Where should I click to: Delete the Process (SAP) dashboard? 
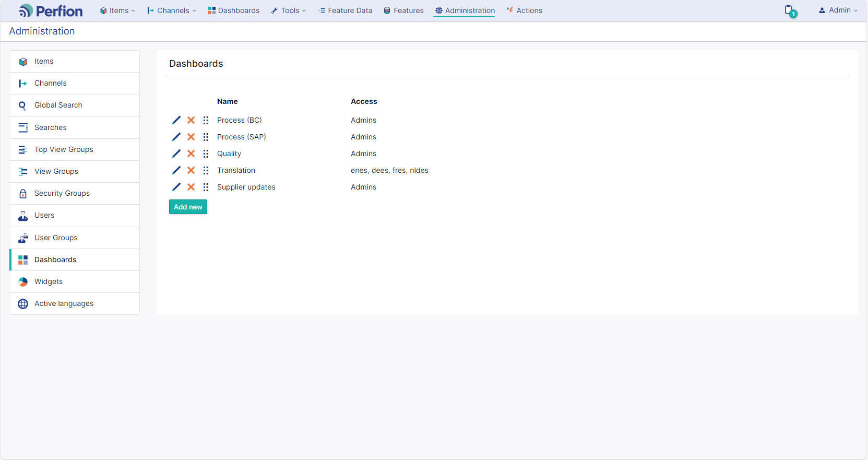point(191,137)
